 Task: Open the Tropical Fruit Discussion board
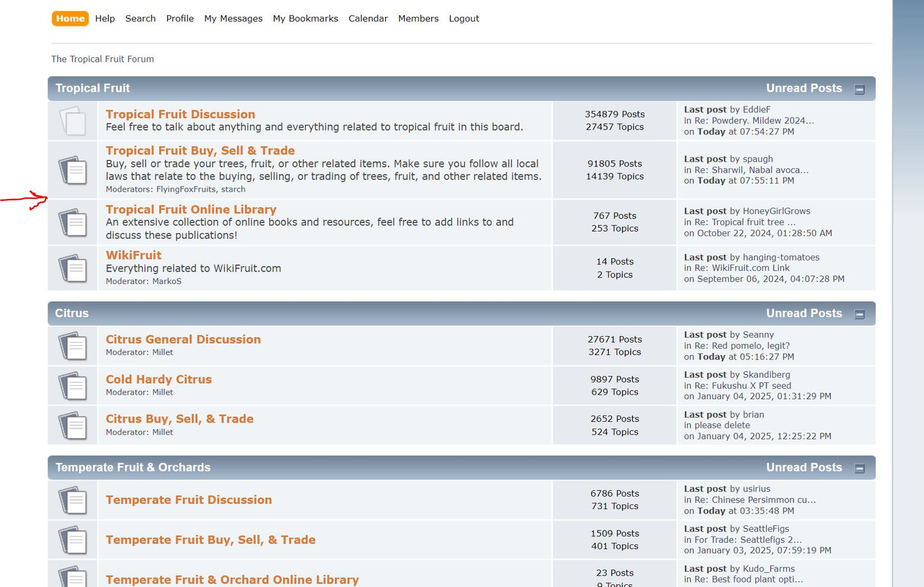(x=180, y=114)
